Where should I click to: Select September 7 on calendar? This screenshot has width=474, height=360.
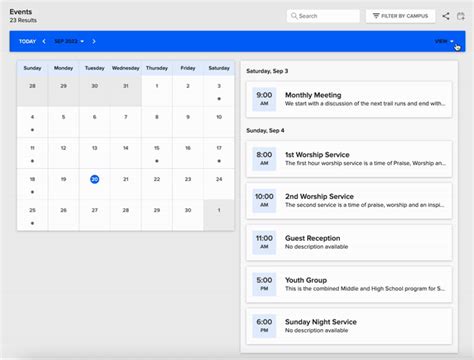tap(126, 122)
